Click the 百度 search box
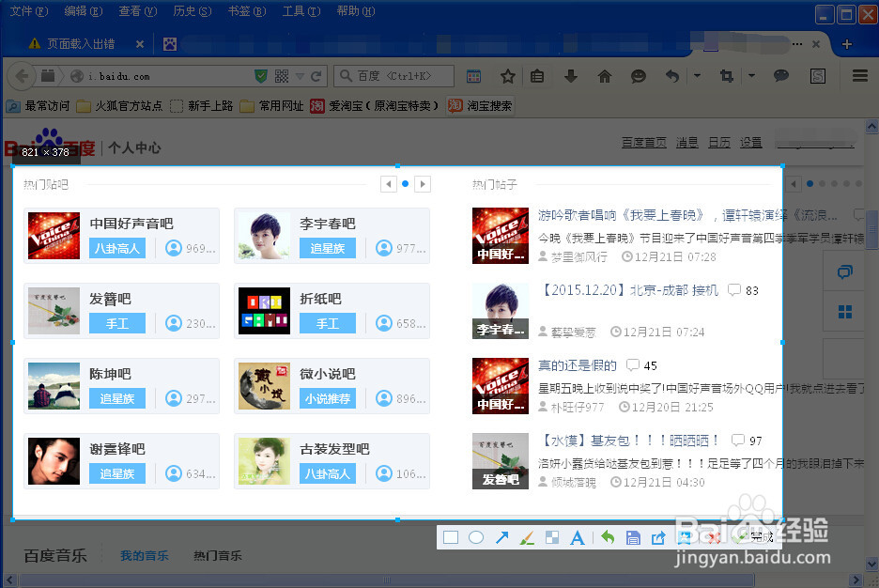This screenshot has width=879, height=588. coord(393,76)
